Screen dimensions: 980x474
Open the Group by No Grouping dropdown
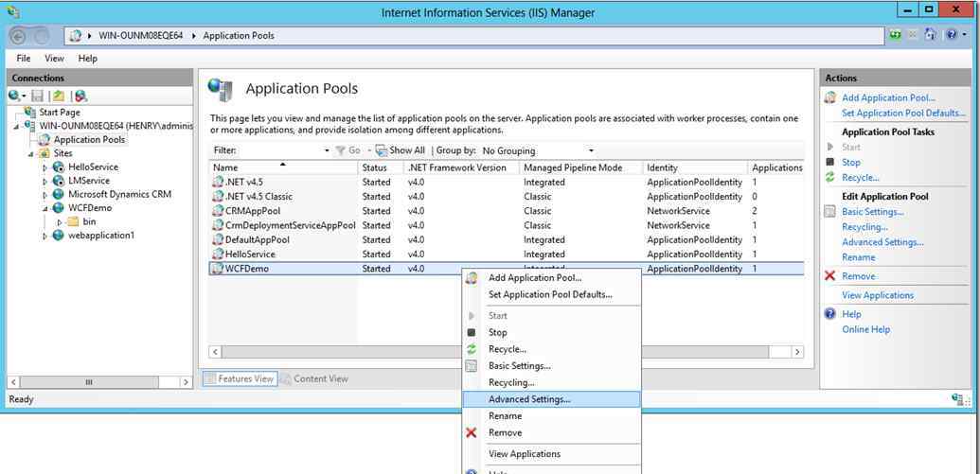(538, 150)
